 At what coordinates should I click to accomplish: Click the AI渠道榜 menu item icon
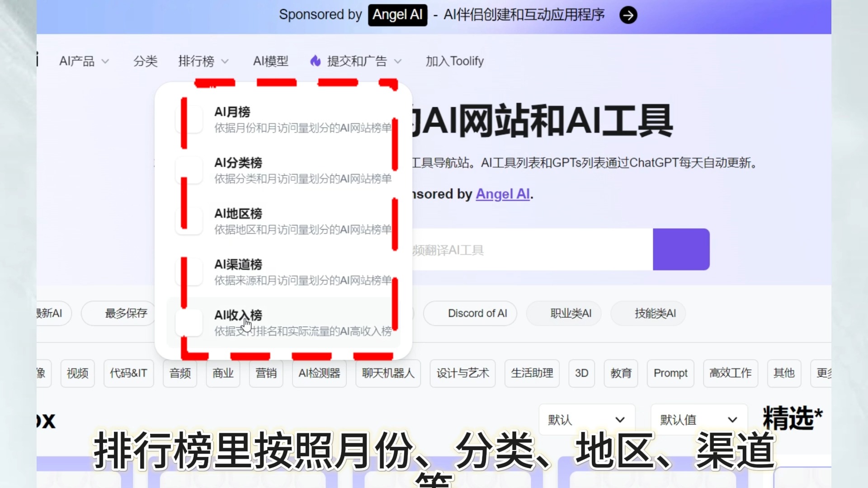pos(189,272)
